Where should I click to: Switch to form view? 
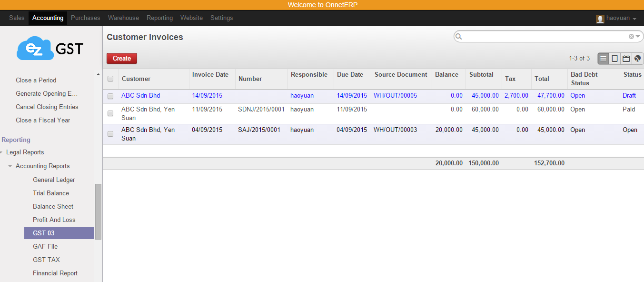(614, 58)
